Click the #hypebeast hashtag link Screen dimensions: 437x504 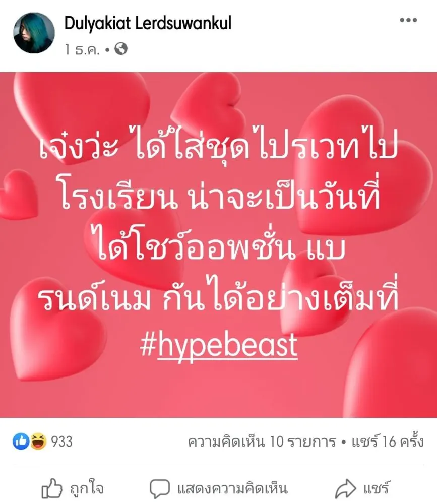(219, 346)
